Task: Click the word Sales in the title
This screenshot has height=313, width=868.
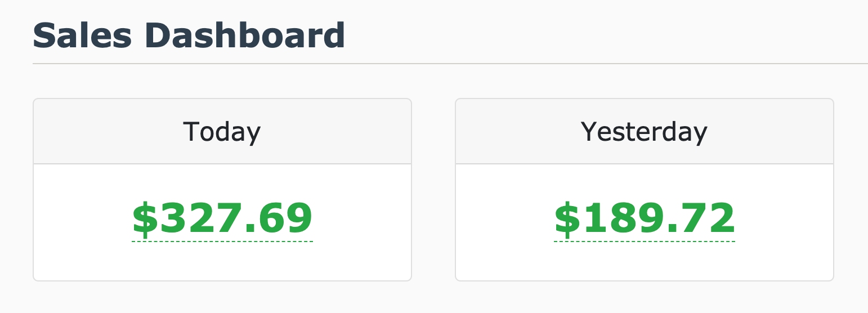Action: tap(82, 35)
